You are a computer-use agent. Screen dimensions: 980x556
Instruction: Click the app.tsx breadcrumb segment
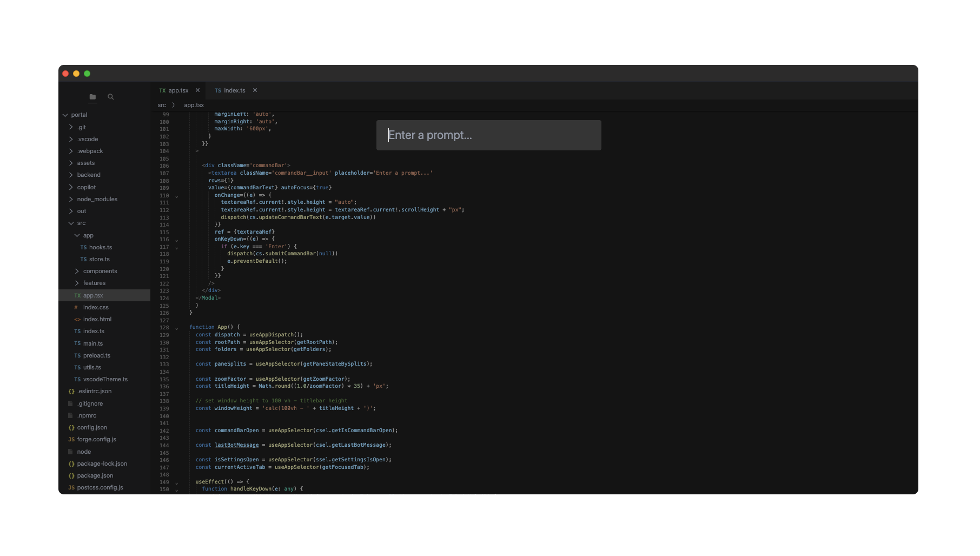pos(194,105)
